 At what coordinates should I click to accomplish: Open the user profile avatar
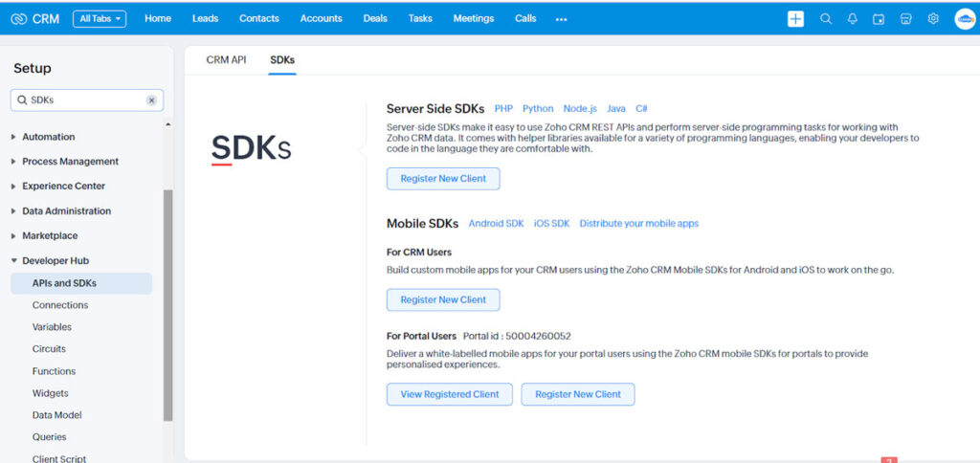click(x=965, y=19)
